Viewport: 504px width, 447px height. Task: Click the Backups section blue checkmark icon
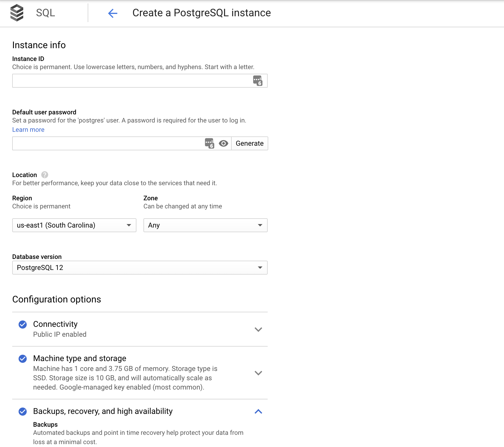23,412
